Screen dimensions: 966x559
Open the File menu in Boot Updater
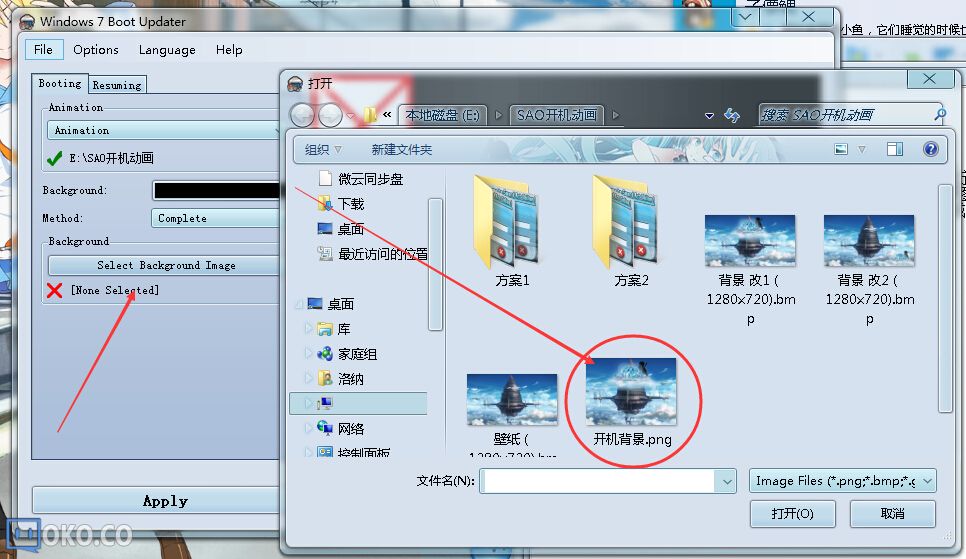43,49
